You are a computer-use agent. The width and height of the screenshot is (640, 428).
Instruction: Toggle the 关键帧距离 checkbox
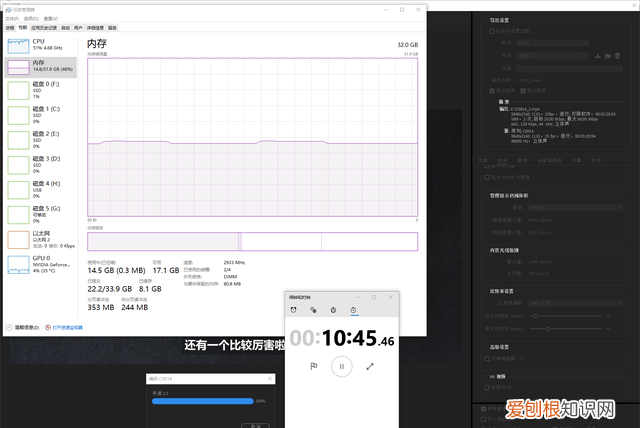[x=487, y=359]
